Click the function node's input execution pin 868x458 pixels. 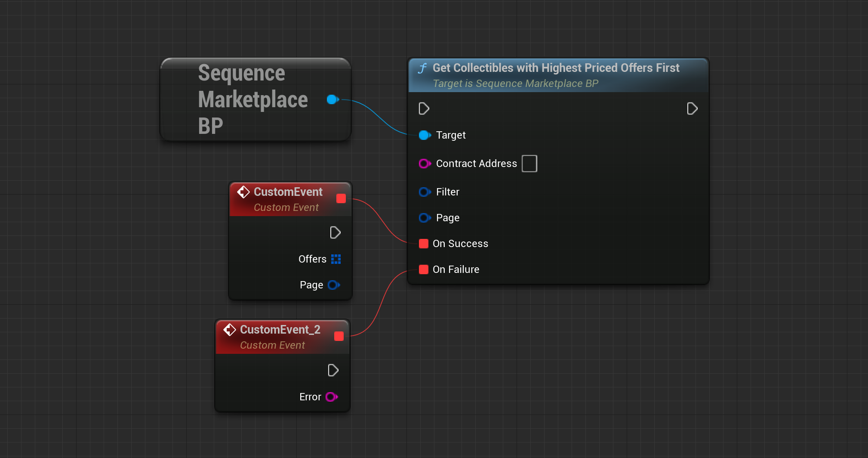tap(424, 108)
